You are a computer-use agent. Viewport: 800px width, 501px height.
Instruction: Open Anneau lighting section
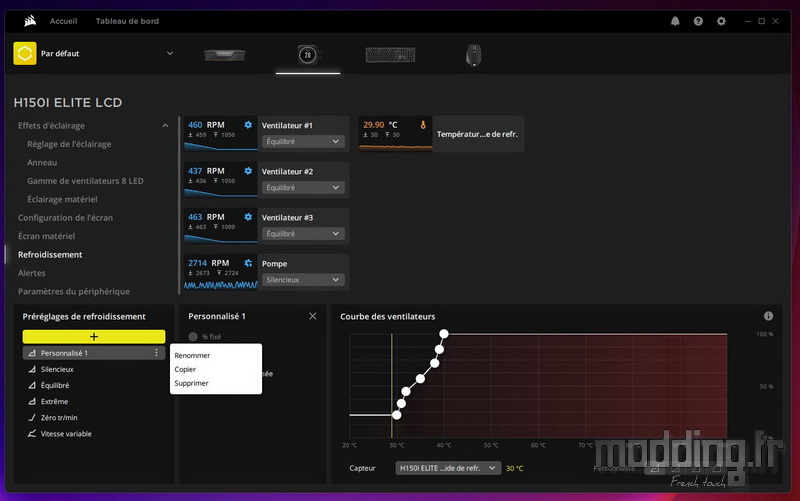(x=42, y=162)
